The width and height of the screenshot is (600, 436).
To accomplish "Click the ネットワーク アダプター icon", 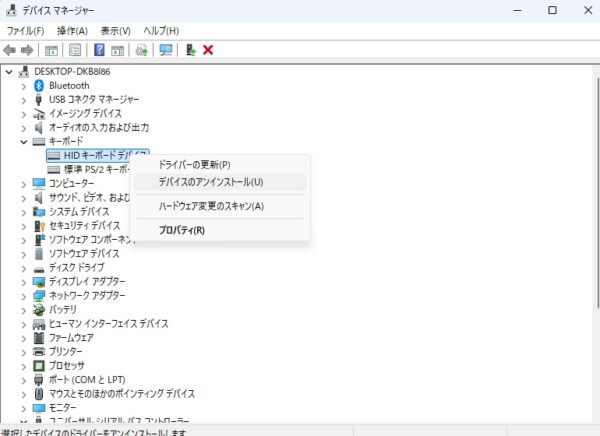I will (x=39, y=296).
